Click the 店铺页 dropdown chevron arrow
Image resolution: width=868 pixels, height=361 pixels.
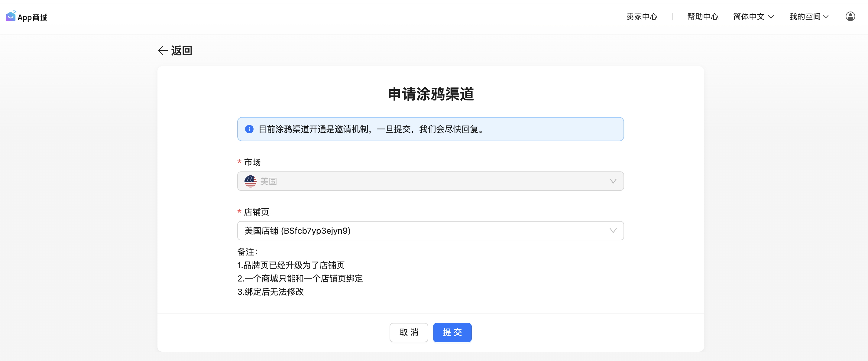point(613,231)
